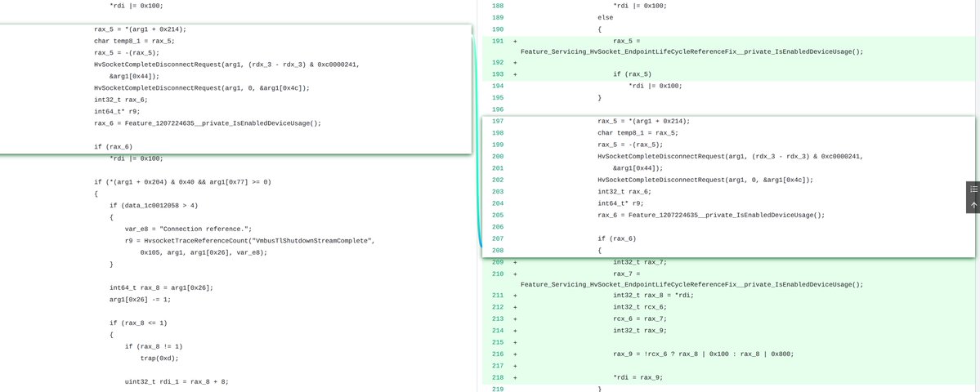Select line number 199 in the gutter

pos(498,145)
